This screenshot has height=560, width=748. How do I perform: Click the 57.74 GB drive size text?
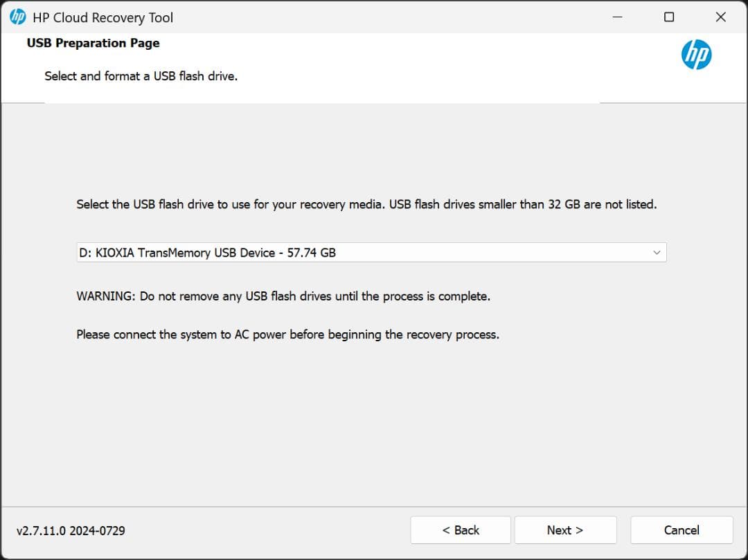coord(311,252)
